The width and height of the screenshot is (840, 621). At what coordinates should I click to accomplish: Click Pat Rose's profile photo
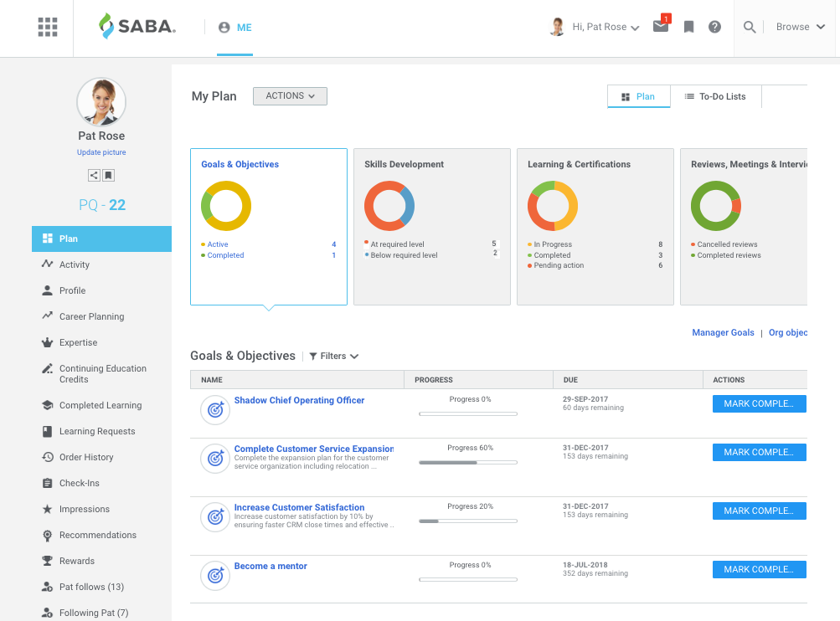point(101,102)
